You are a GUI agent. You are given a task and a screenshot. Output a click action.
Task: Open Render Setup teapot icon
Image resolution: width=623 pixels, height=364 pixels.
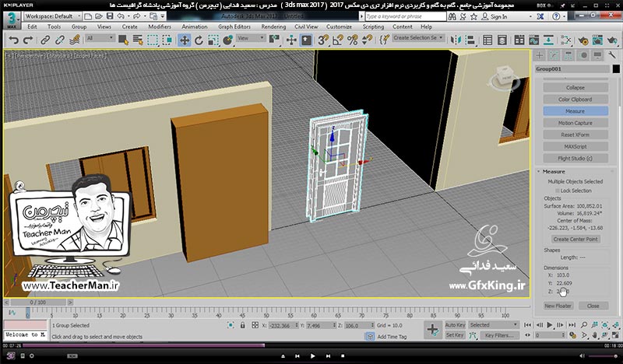[583, 40]
